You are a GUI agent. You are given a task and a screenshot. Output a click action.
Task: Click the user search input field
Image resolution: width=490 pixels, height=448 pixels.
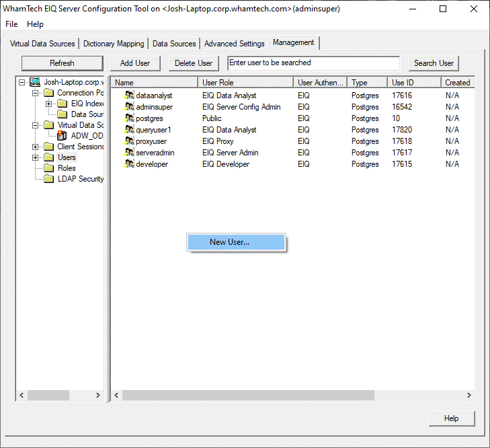tap(314, 63)
